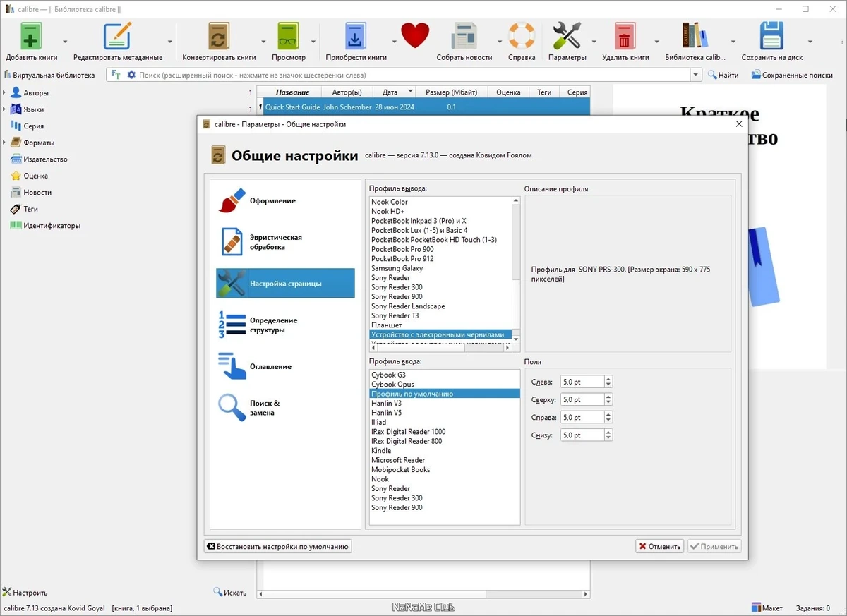This screenshot has width=847, height=616.
Task: Click the Конвертировать книги icon
Action: point(219,37)
